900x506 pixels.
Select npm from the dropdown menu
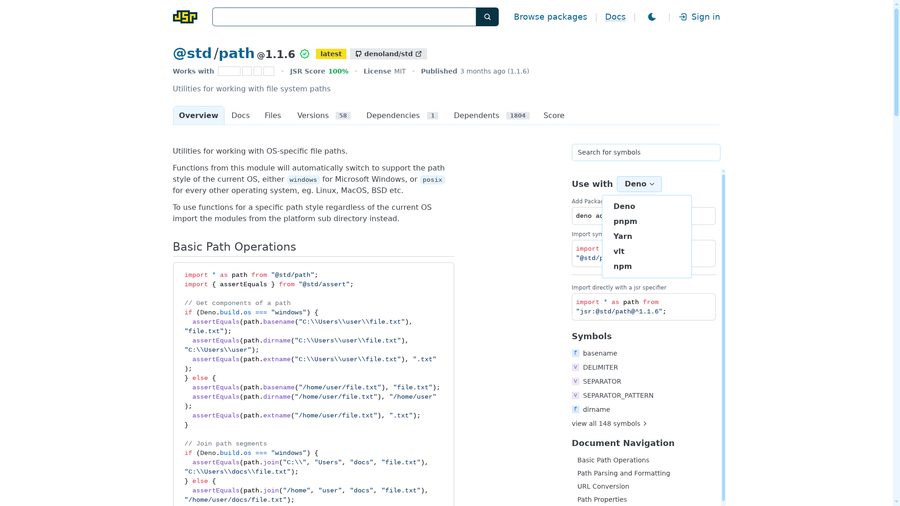647,266
